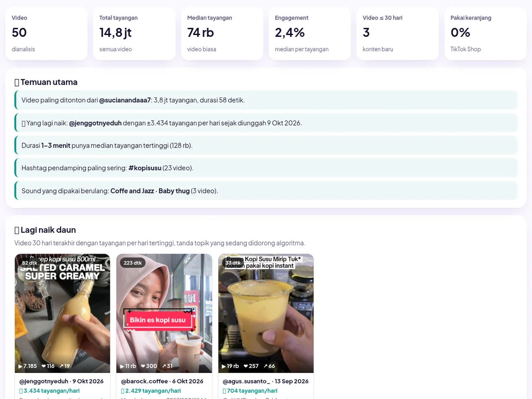Click the '82 dtk' duration badge
The height and width of the screenshot is (399, 532).
tap(30, 263)
